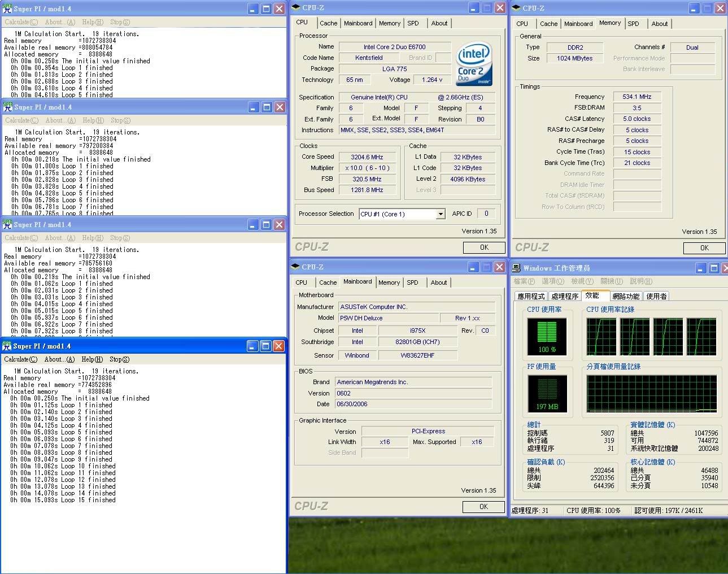Switch to 應用程式 tab in Task Manager
728x574 pixels.
pyautogui.click(x=531, y=296)
